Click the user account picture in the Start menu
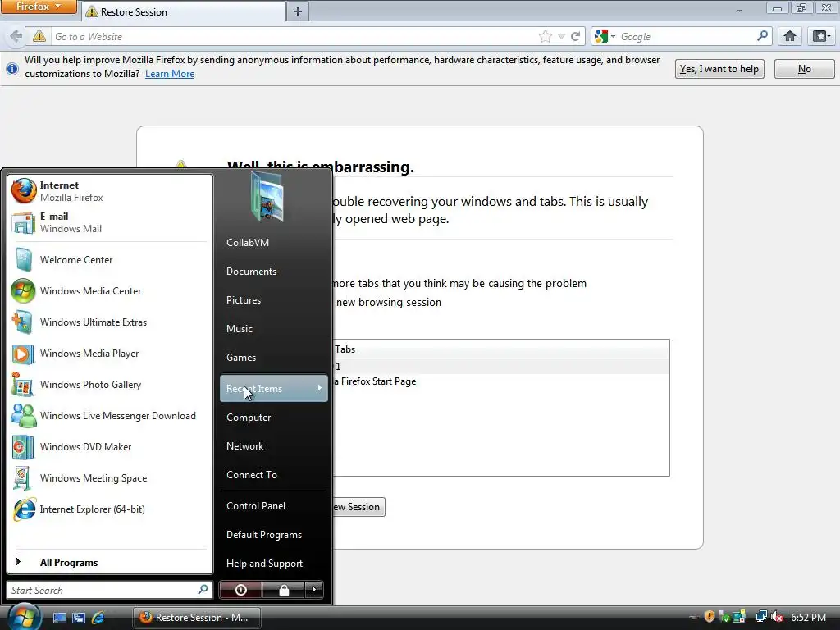This screenshot has height=630, width=840. 267,197
